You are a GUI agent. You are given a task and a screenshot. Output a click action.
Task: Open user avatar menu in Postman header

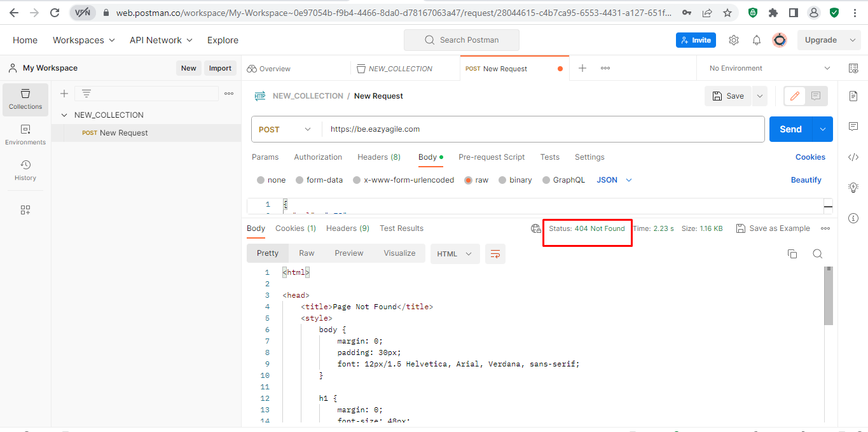[780, 40]
